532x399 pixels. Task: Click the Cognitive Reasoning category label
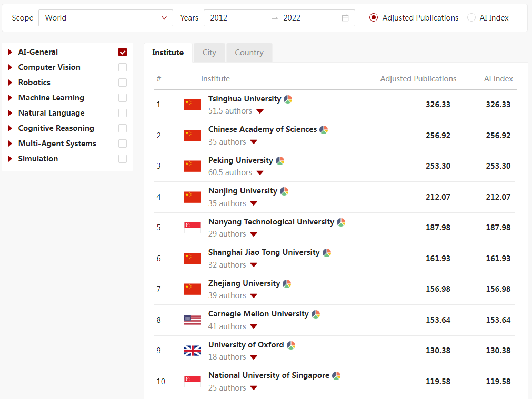[x=56, y=128]
